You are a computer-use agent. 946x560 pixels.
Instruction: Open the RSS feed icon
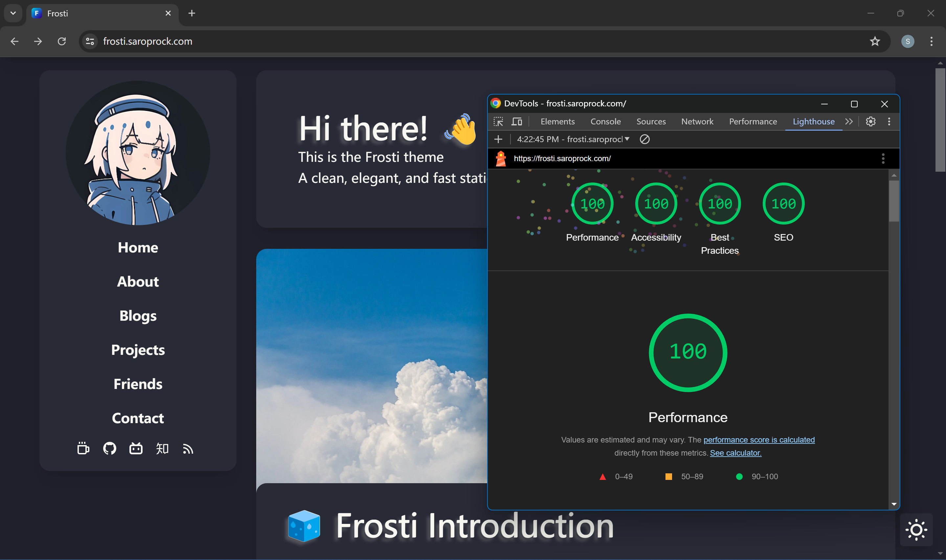[188, 448]
